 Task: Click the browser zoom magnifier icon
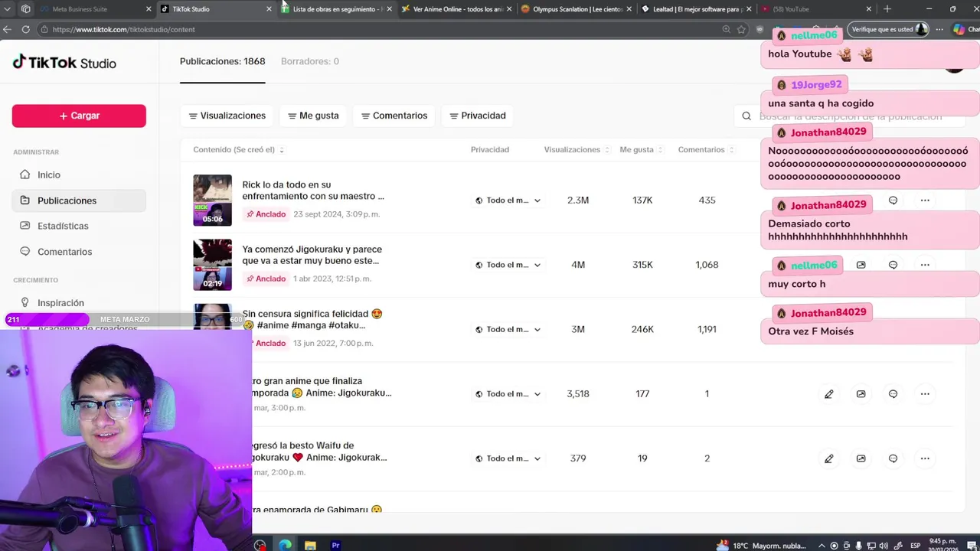click(x=726, y=29)
